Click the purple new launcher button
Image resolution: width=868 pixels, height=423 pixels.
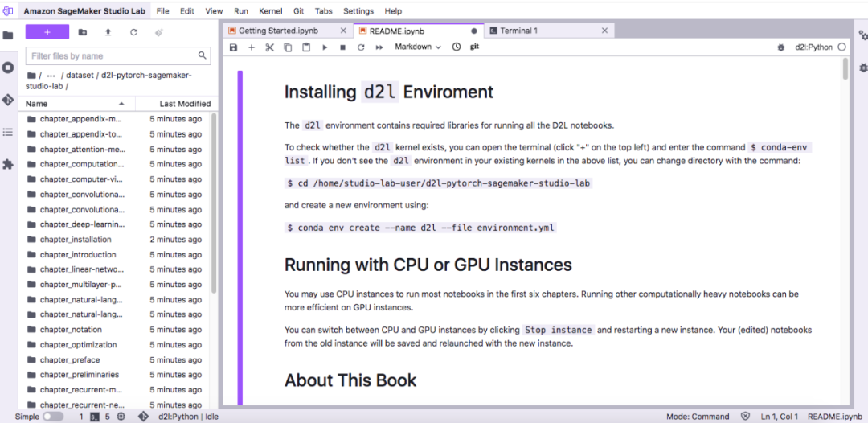click(x=47, y=32)
